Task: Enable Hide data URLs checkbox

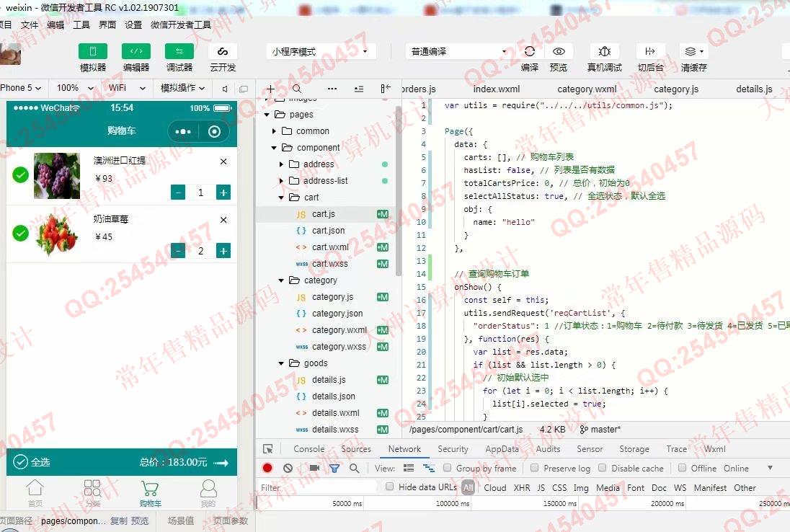Action: (x=389, y=487)
